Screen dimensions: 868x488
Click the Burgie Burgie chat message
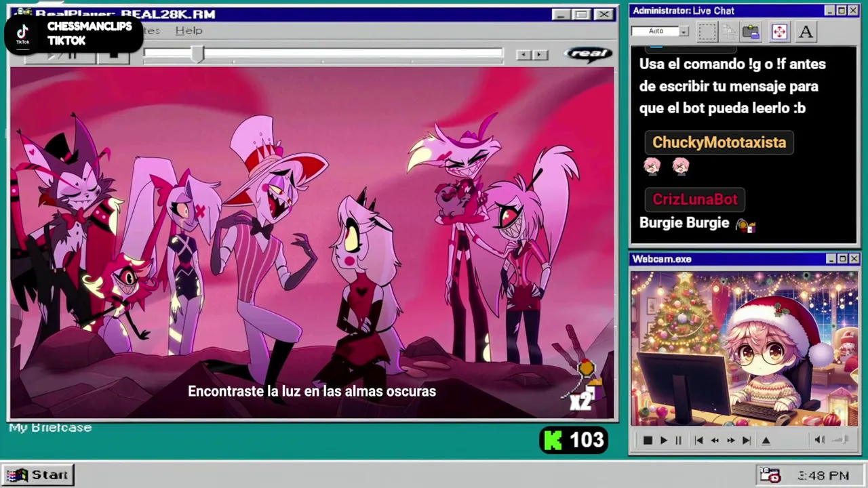pyautogui.click(x=684, y=223)
